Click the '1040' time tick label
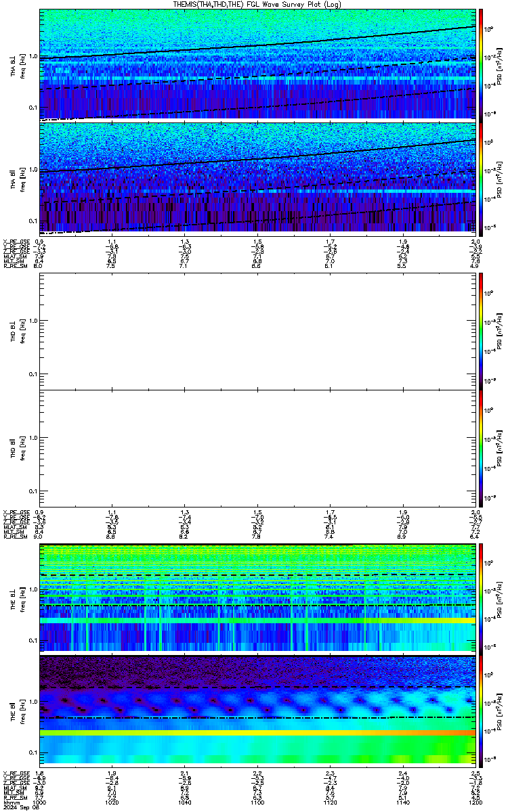 coord(185,801)
